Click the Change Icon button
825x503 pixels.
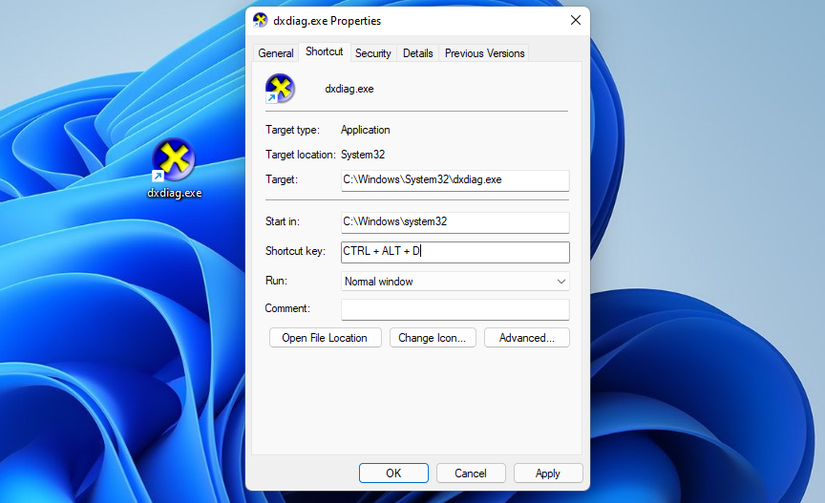click(432, 338)
